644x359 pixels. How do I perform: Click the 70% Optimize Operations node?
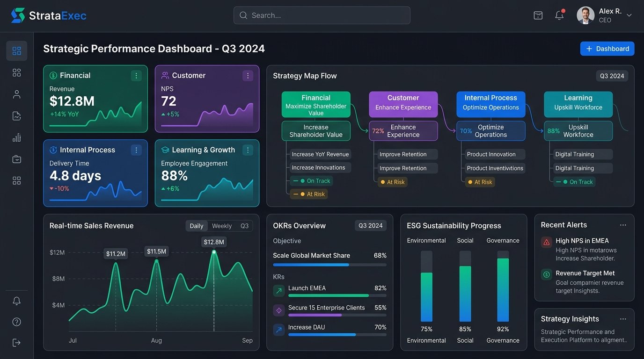(x=491, y=131)
